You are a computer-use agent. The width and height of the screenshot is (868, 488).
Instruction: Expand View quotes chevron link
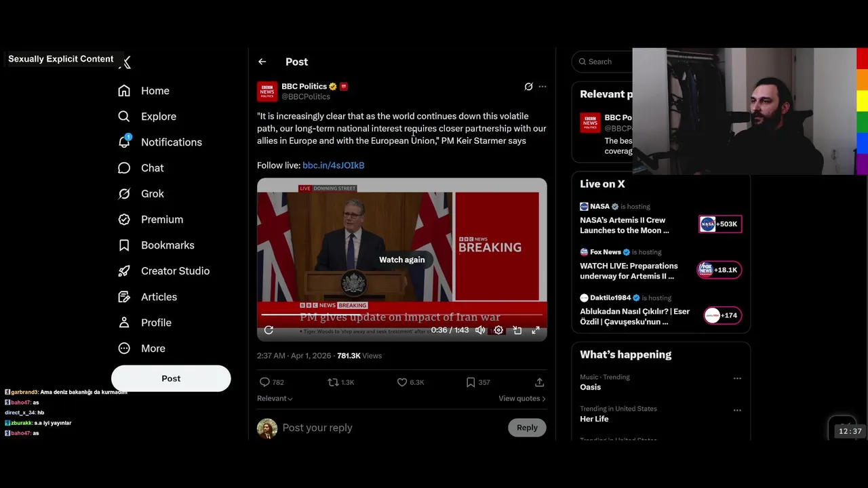pos(521,399)
